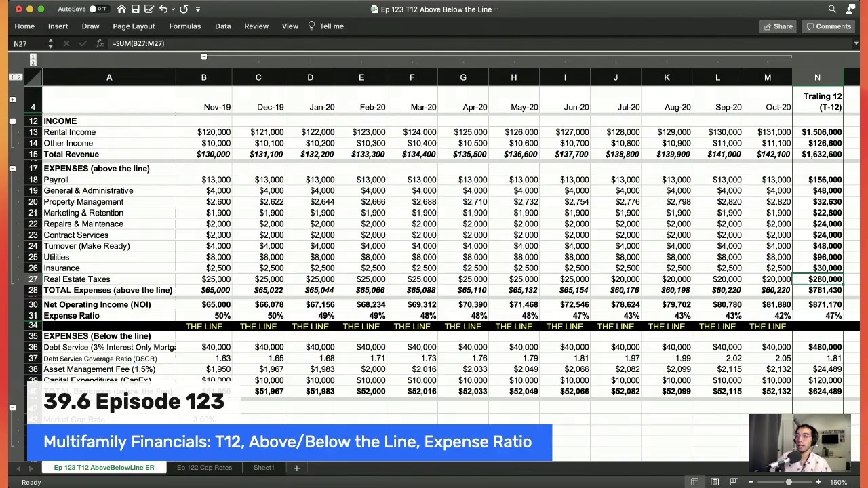The image size is (868, 488).
Task: Toggle the AutoSave switch
Action: [x=99, y=9]
